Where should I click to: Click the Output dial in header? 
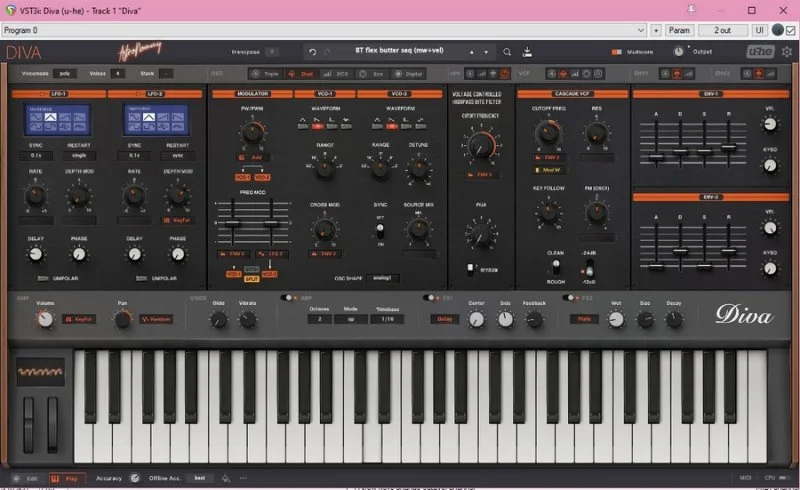[x=678, y=52]
